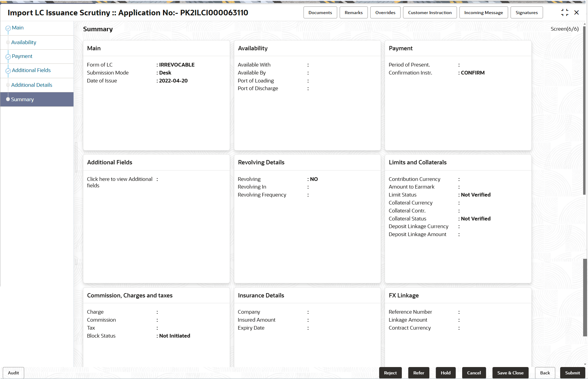Reject the application
588x379 pixels.
click(390, 373)
